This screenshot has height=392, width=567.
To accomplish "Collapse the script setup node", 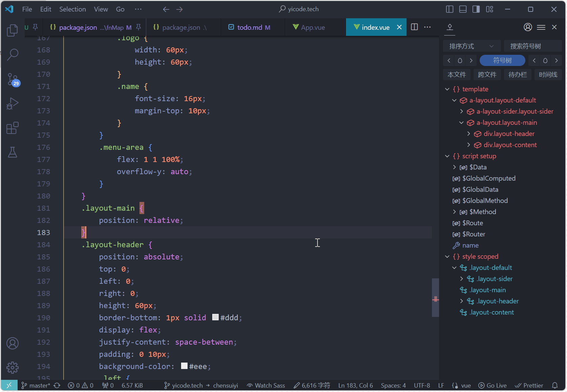I will coord(447,156).
